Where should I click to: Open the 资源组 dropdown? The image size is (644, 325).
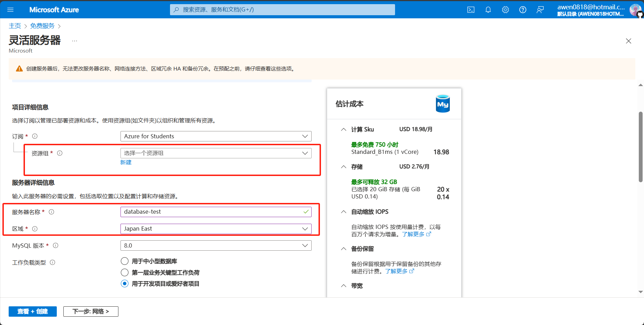216,153
